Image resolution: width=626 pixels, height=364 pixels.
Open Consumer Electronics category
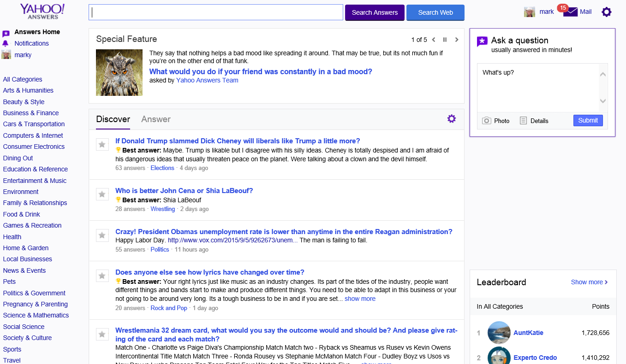pos(34,147)
